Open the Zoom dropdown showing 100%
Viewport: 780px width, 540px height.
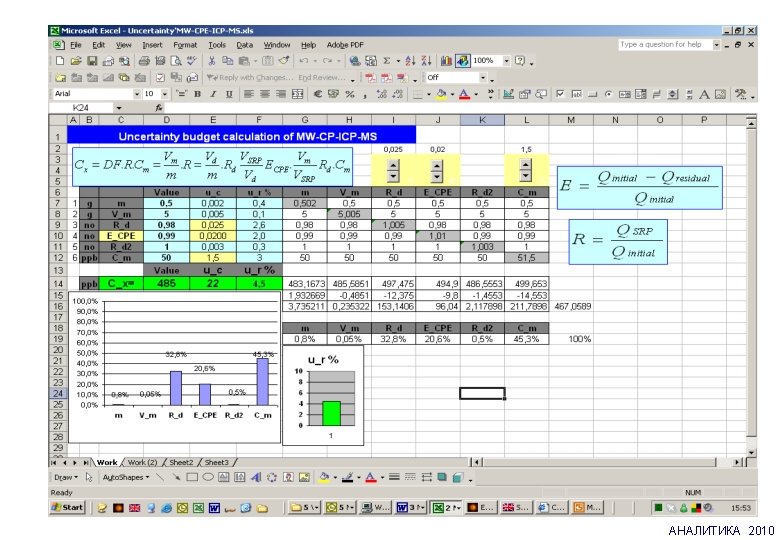(506, 61)
